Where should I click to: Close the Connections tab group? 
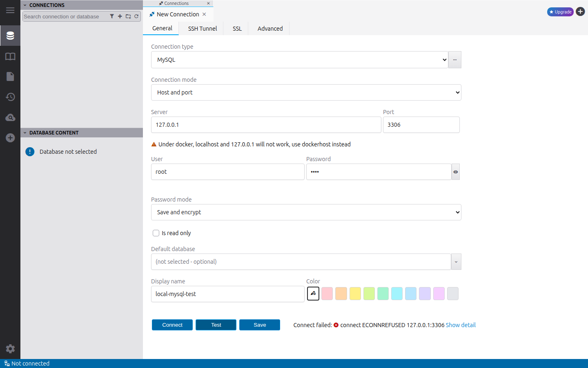pyautogui.click(x=208, y=3)
